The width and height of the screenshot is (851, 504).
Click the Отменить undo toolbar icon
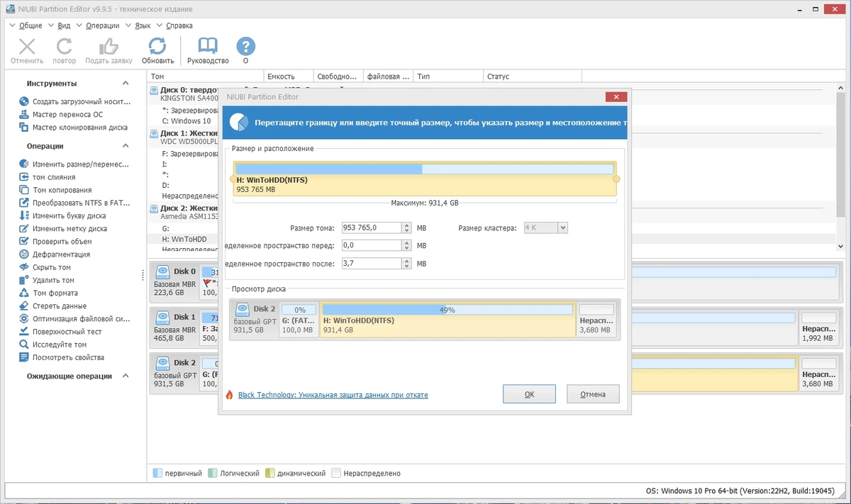pos(27,51)
